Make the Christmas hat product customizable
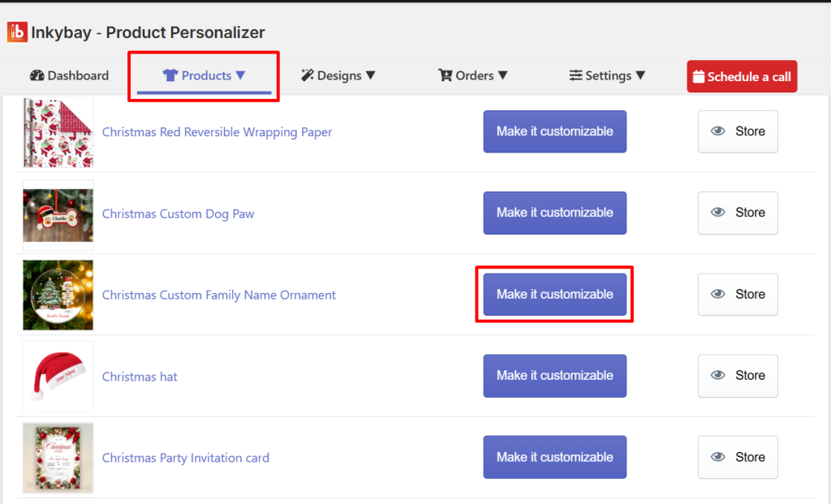 pos(554,376)
